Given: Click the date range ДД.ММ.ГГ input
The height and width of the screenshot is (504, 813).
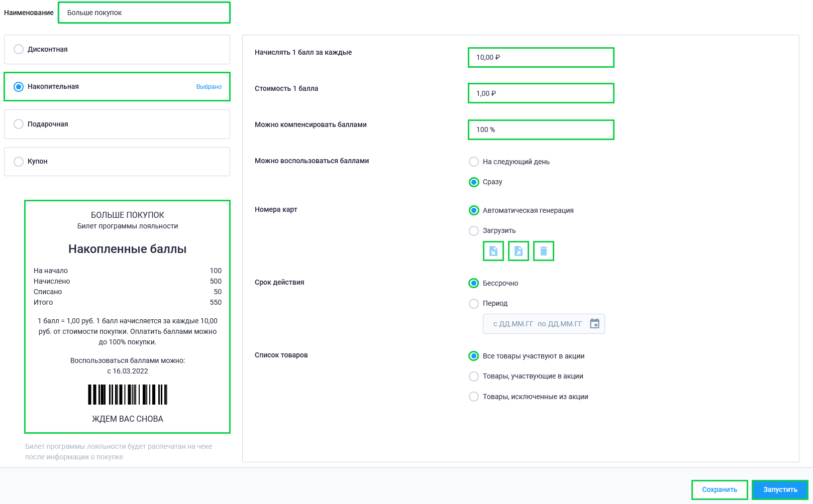Looking at the screenshot, I should pyautogui.click(x=538, y=324).
